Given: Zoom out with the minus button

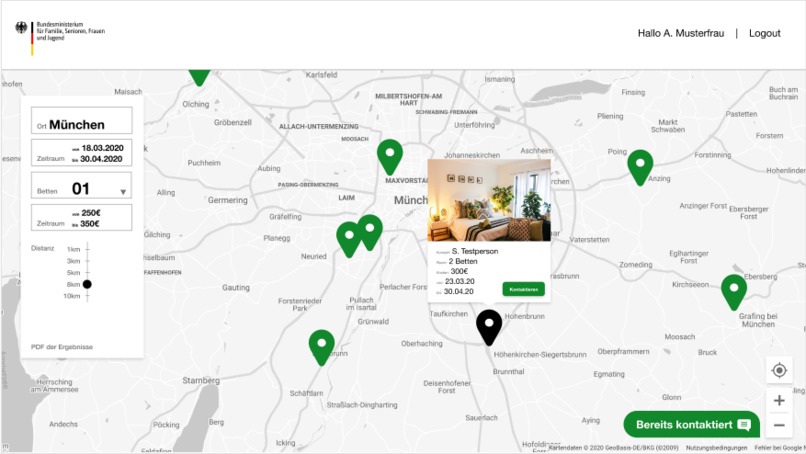Looking at the screenshot, I should 779,425.
